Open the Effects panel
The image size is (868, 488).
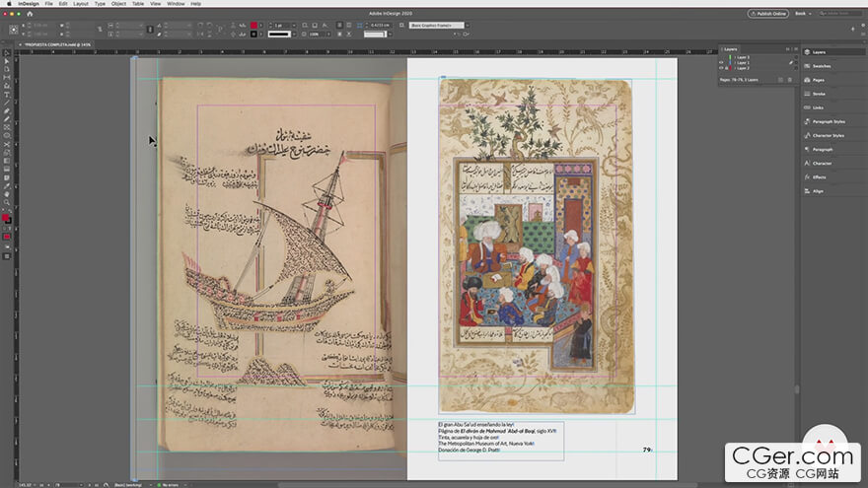click(833, 177)
